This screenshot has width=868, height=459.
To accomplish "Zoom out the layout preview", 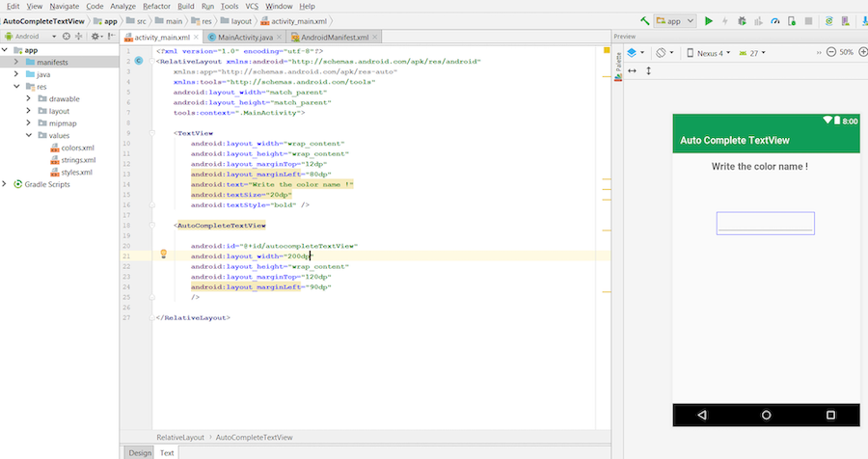I will pos(829,52).
